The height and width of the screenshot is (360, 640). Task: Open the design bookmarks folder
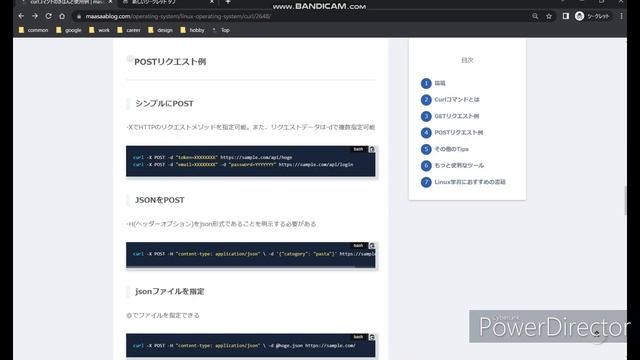160,30
